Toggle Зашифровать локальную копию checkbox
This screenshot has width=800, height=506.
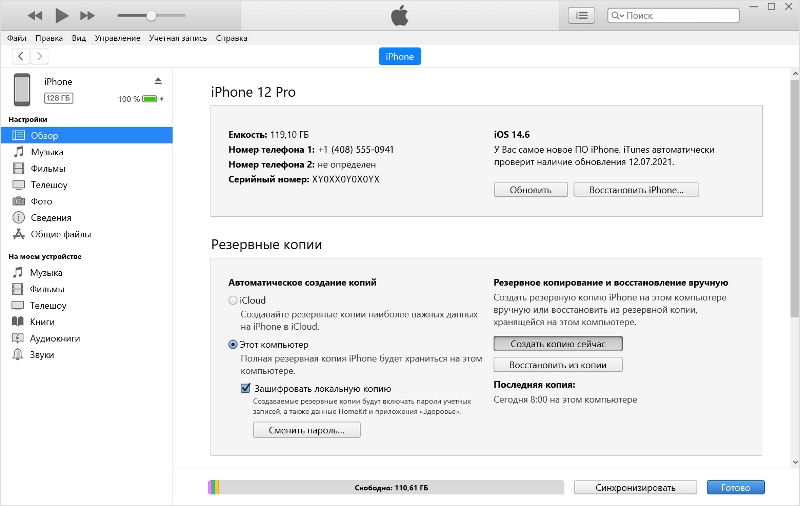click(x=245, y=388)
